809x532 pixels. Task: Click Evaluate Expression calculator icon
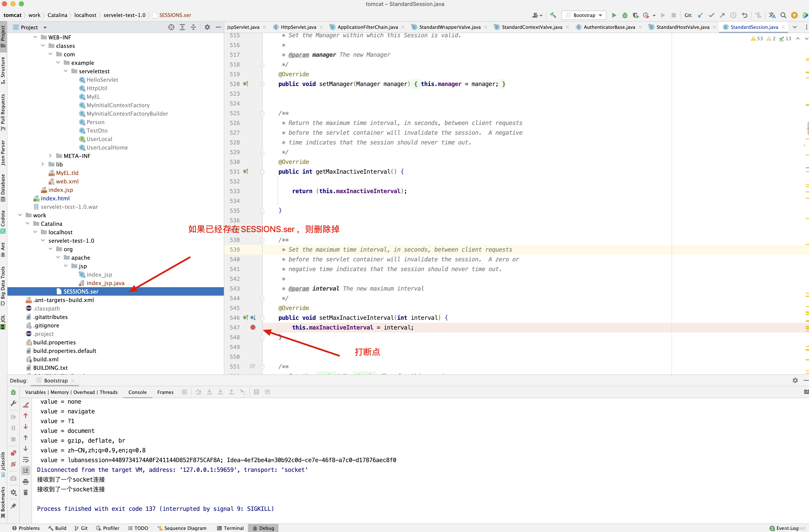click(257, 392)
